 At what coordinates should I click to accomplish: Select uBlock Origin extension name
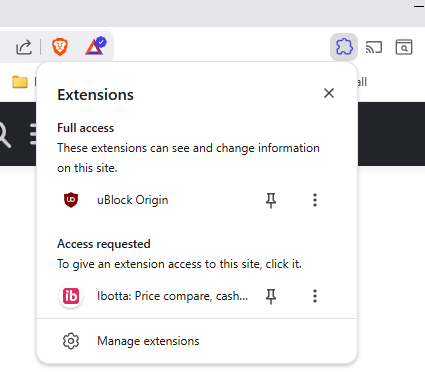(133, 200)
